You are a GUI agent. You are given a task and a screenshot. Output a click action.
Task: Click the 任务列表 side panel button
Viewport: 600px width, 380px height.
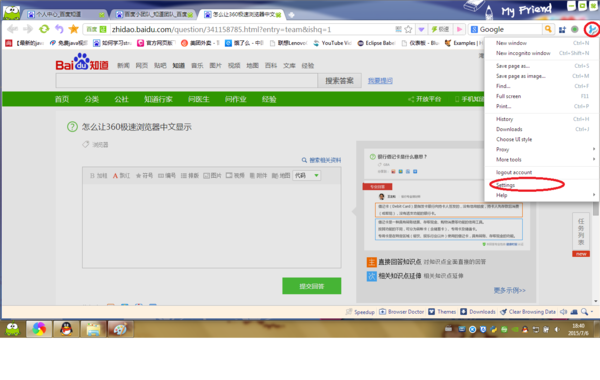pyautogui.click(x=581, y=232)
